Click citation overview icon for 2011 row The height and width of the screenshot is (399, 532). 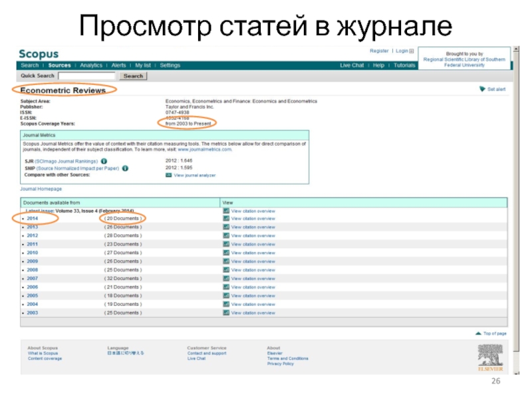226,244
